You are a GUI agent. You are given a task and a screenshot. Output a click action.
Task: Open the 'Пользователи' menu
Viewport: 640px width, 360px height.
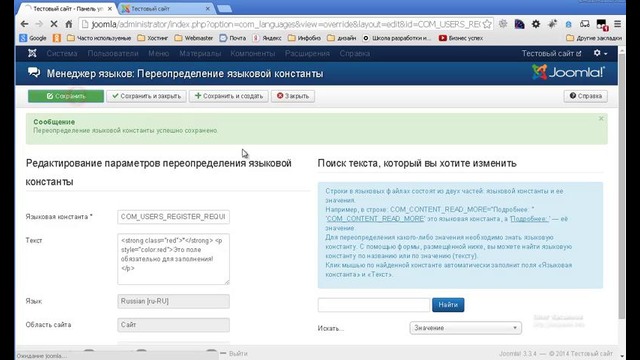(113, 53)
